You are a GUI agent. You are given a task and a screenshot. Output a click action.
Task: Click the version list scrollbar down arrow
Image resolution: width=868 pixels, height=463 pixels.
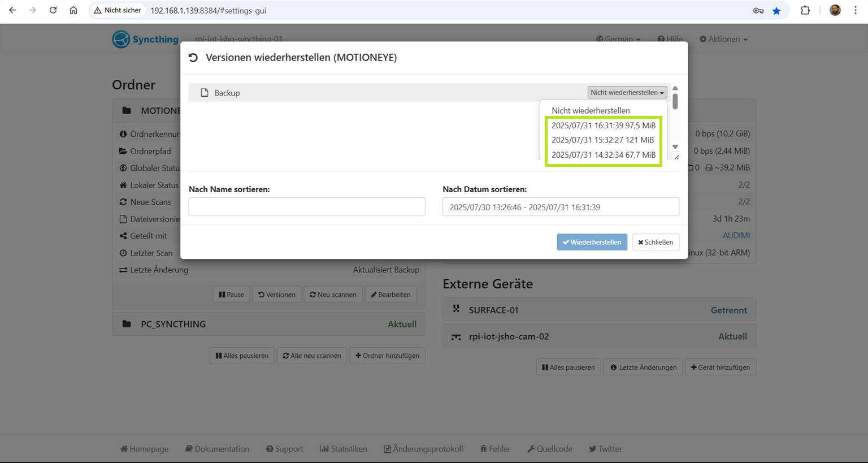point(675,147)
